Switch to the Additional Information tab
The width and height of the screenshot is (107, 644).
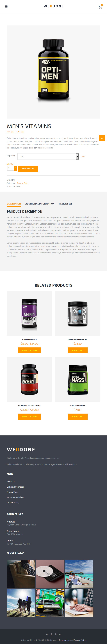point(40,204)
